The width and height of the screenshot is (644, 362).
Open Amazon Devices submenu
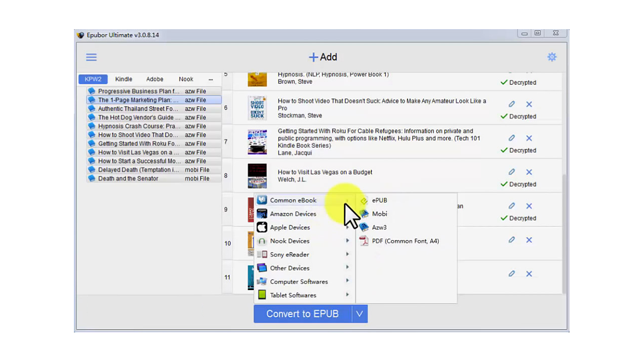pyautogui.click(x=305, y=214)
